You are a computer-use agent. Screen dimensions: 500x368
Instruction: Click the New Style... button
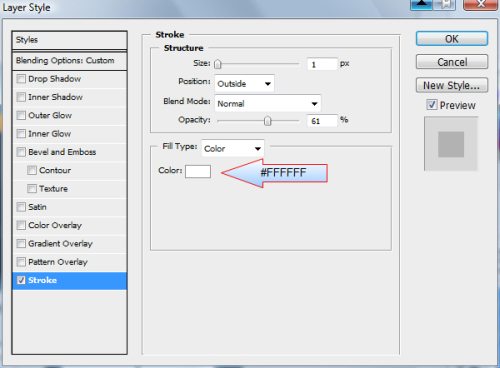pyautogui.click(x=452, y=85)
